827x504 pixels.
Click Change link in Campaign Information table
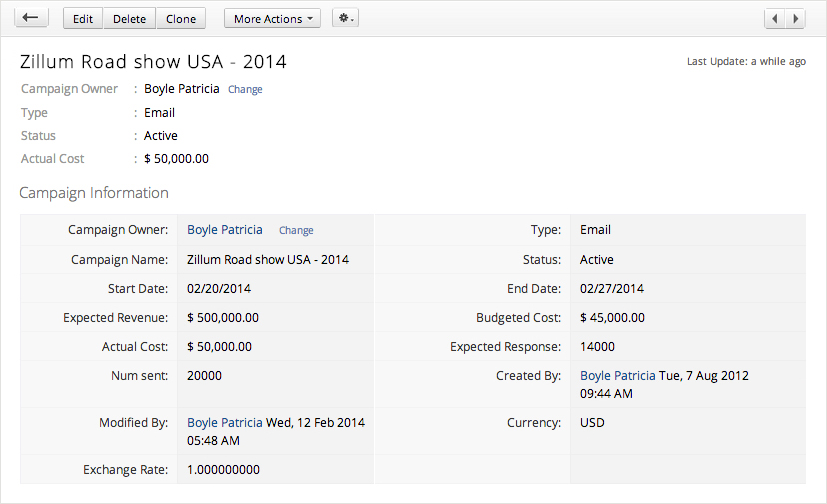point(296,230)
